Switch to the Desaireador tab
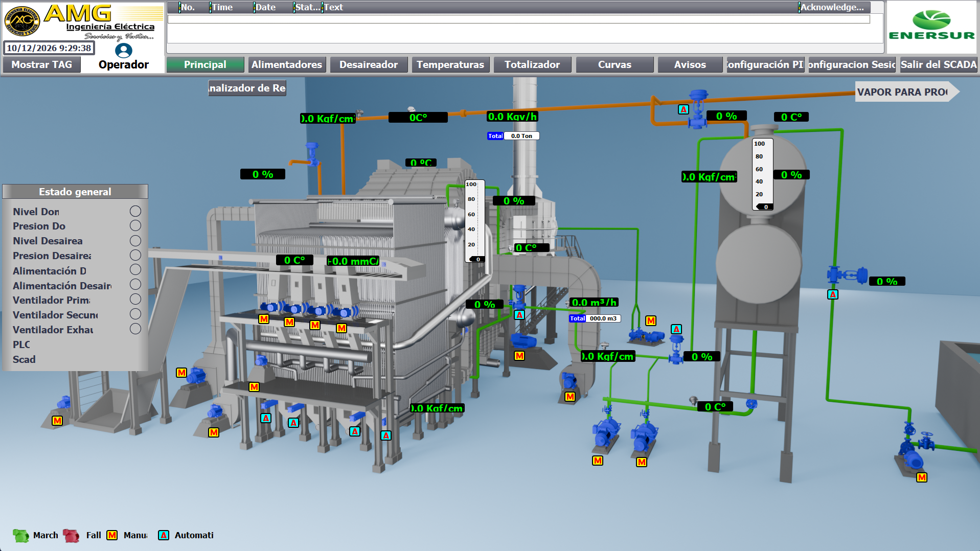Screen dimensions: 980x551 369,64
